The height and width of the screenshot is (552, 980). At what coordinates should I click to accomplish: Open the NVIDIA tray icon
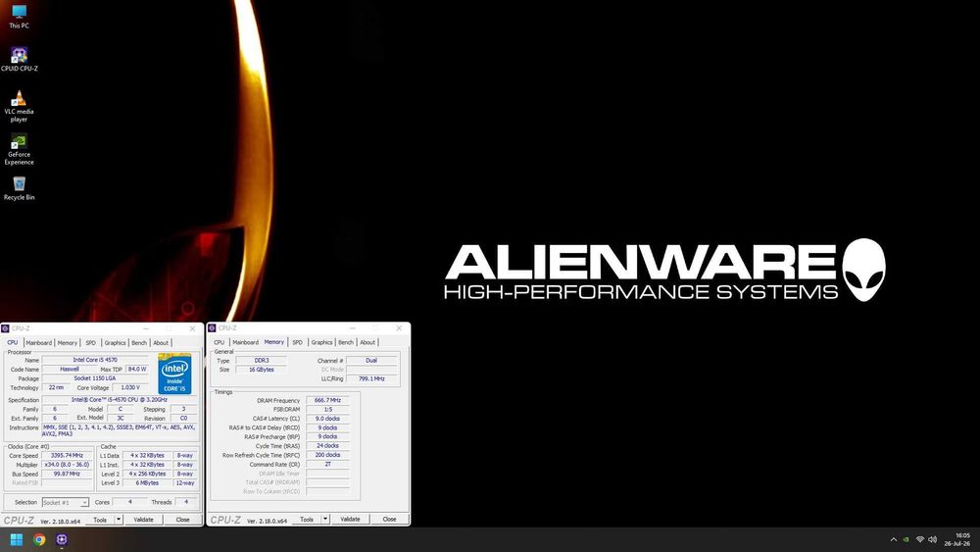906,539
